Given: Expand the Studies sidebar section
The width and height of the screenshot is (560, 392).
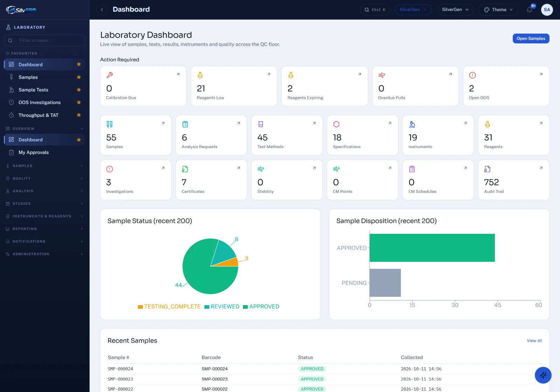Looking at the screenshot, I should pyautogui.click(x=44, y=203).
